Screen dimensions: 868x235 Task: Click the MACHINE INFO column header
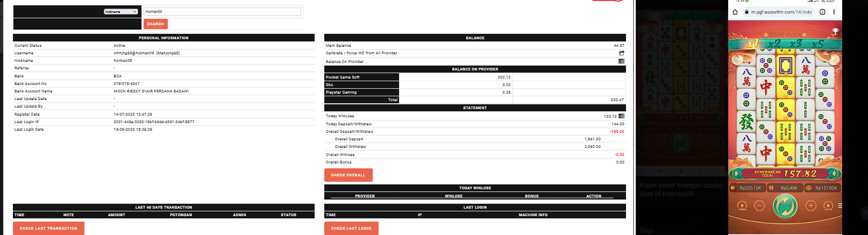(533, 215)
